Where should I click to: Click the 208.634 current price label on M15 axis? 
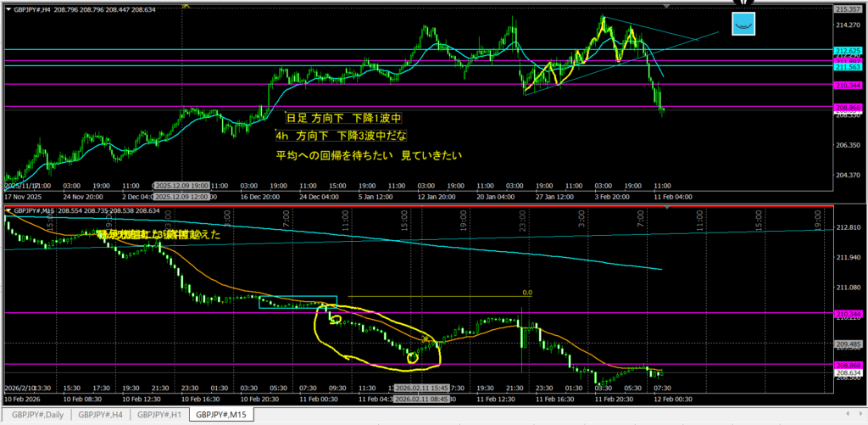849,372
